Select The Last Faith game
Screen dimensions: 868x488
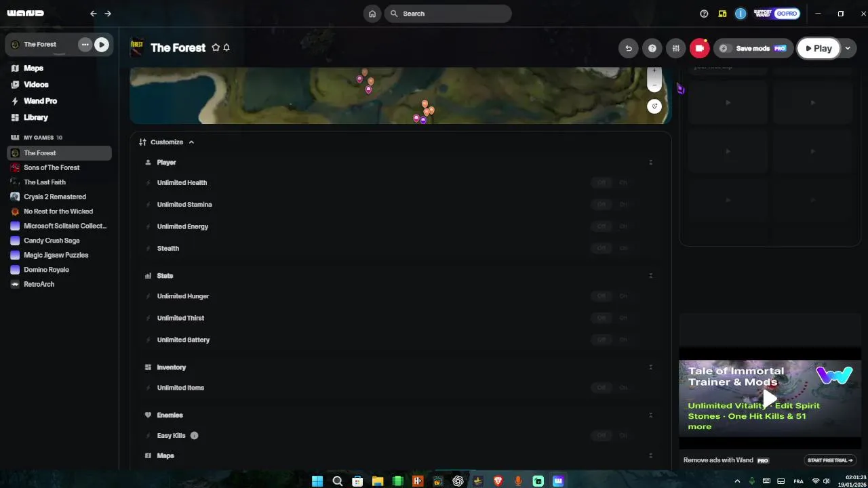point(59,182)
